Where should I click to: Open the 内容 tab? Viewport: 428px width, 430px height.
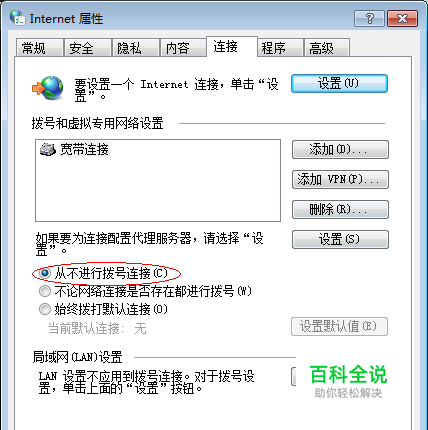[x=183, y=48]
